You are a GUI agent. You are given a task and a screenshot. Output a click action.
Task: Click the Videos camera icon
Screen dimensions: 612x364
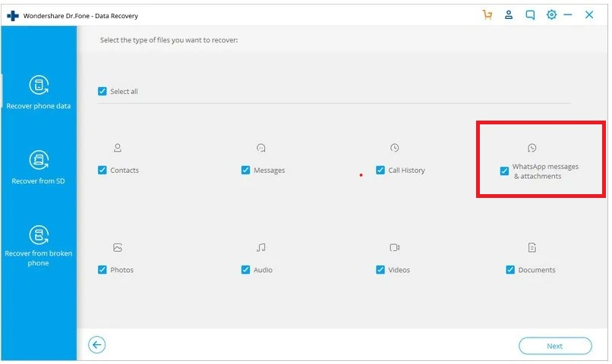point(395,247)
